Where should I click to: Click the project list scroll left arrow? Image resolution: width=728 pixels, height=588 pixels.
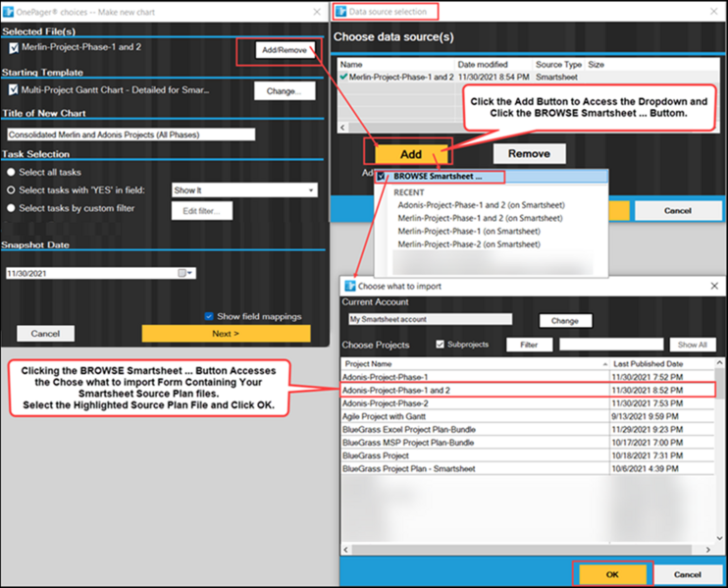[x=345, y=550]
